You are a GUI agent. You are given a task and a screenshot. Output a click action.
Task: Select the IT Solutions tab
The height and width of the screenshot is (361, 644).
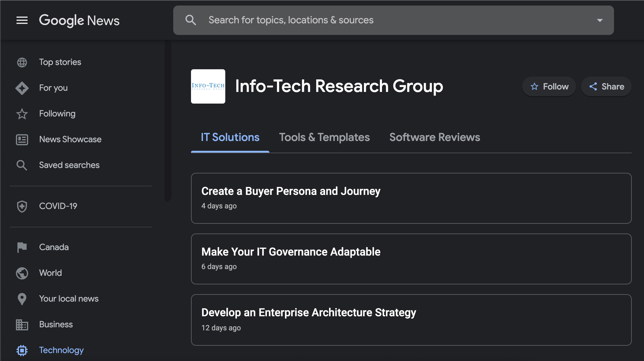[230, 137]
